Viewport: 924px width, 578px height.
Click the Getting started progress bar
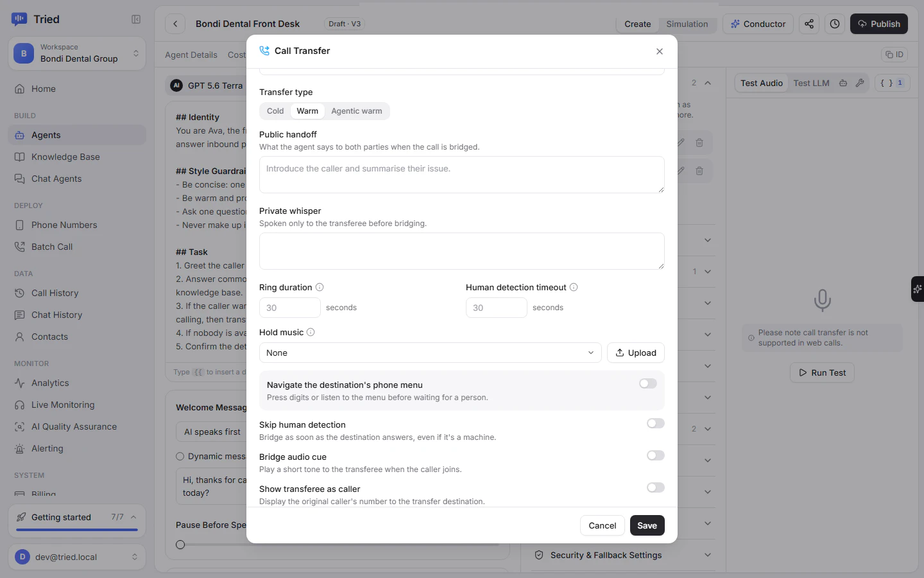click(x=77, y=530)
